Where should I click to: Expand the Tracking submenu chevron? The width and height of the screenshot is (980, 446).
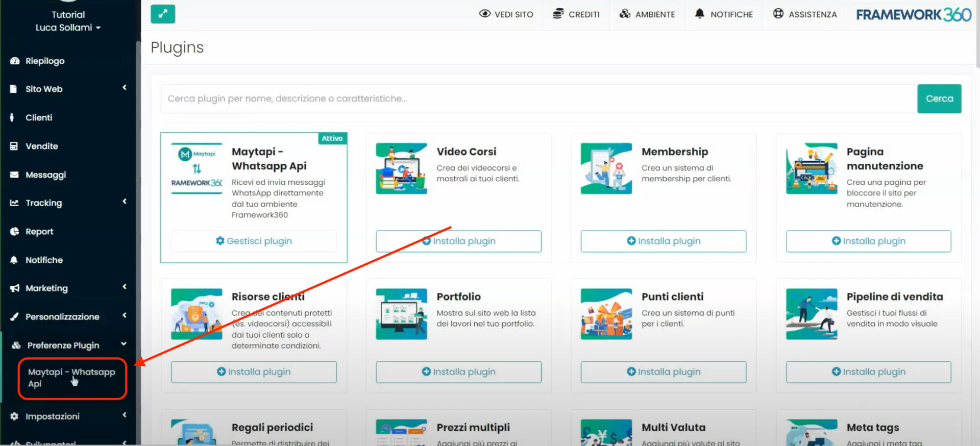125,202
